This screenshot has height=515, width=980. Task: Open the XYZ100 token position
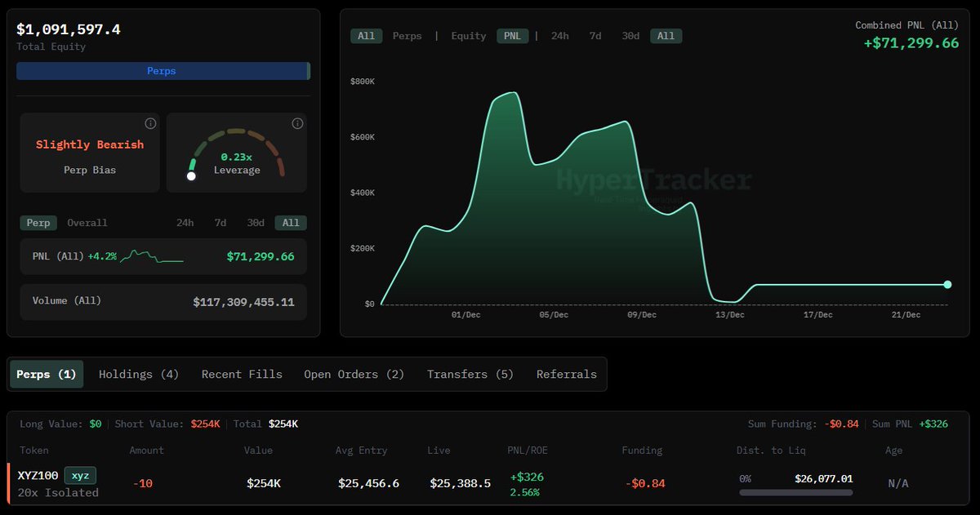click(x=38, y=476)
